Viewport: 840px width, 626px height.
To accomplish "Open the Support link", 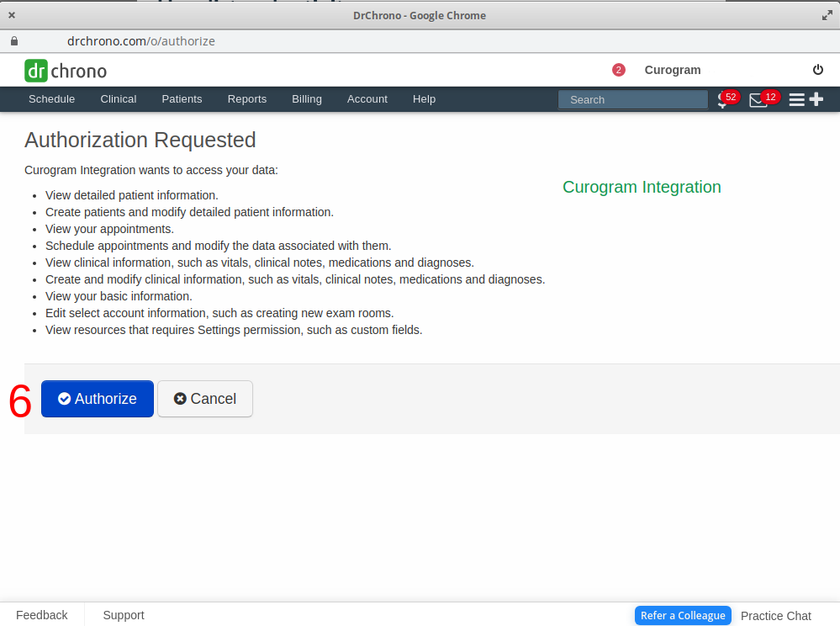I will [x=124, y=615].
